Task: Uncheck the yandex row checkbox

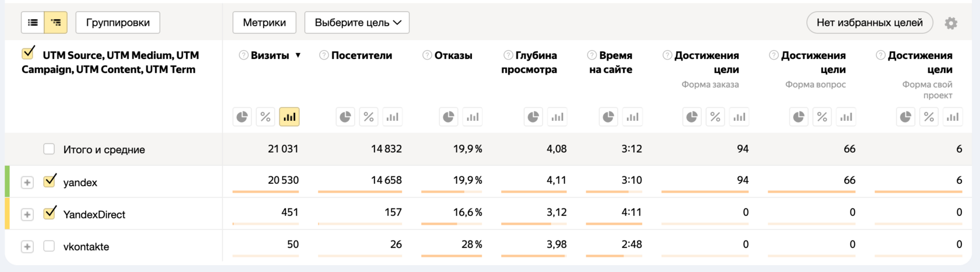Action: 50,181
